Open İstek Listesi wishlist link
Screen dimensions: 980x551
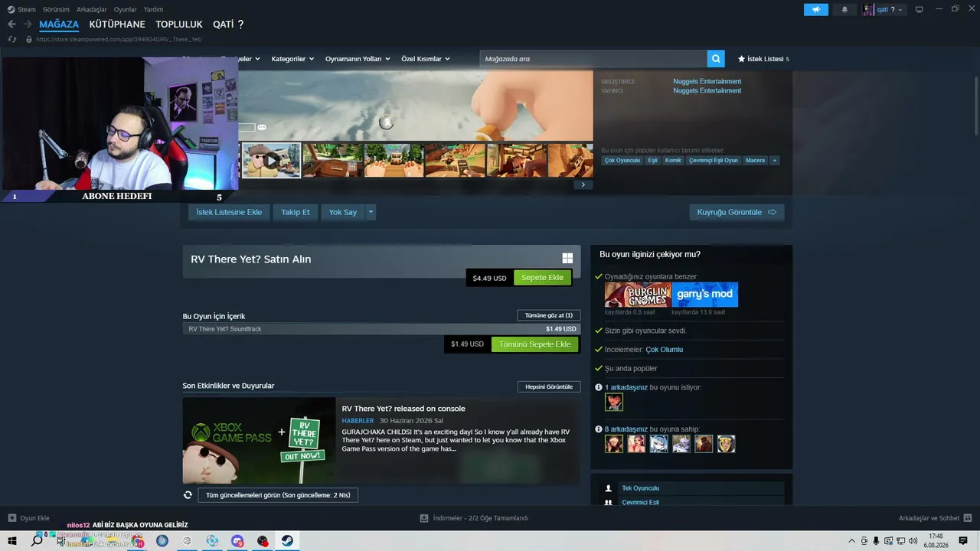pos(763,59)
